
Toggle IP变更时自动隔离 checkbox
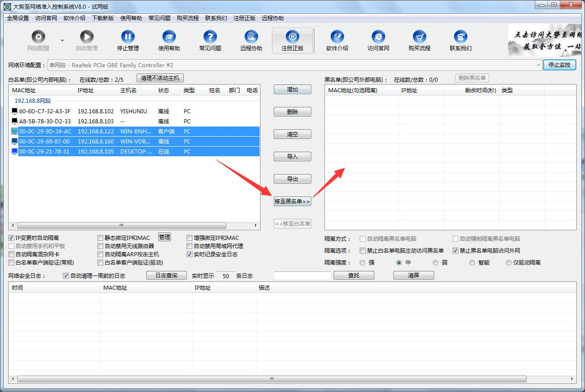tap(11, 238)
